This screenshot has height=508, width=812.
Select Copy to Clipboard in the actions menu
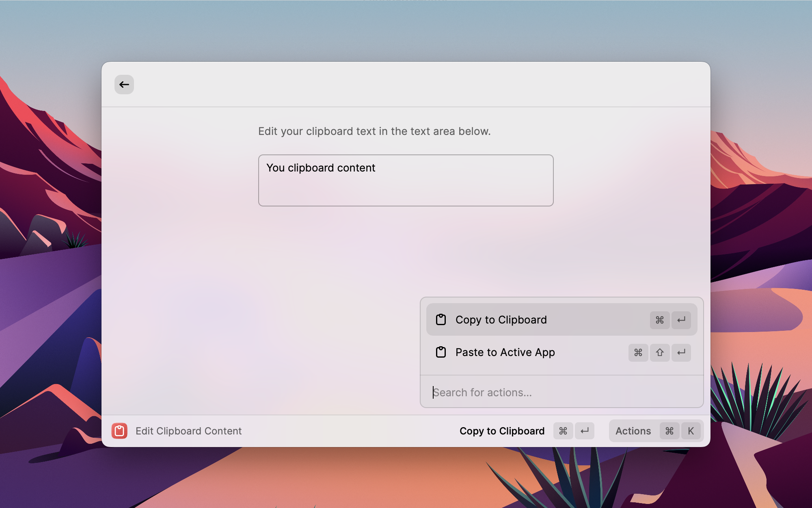501,320
